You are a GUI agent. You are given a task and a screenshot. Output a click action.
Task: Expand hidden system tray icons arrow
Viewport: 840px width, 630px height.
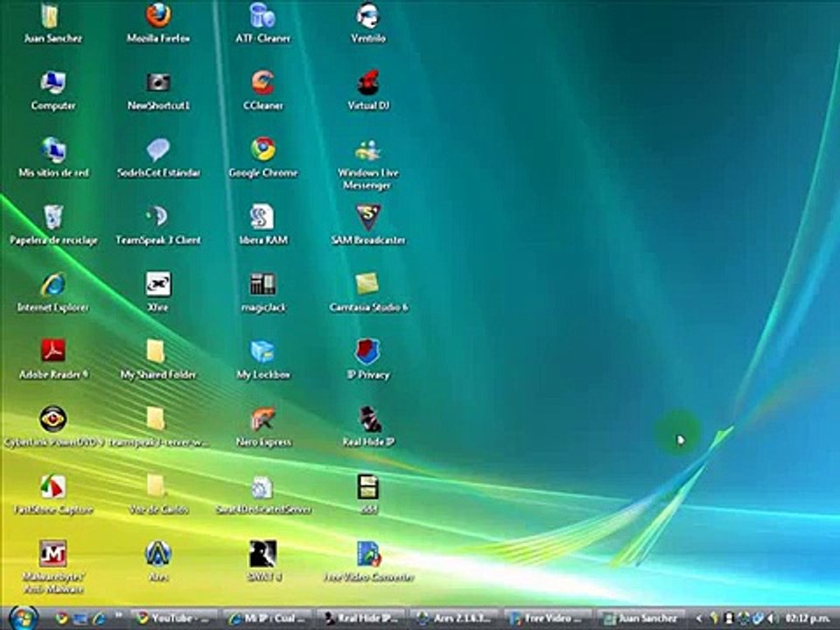tap(698, 619)
